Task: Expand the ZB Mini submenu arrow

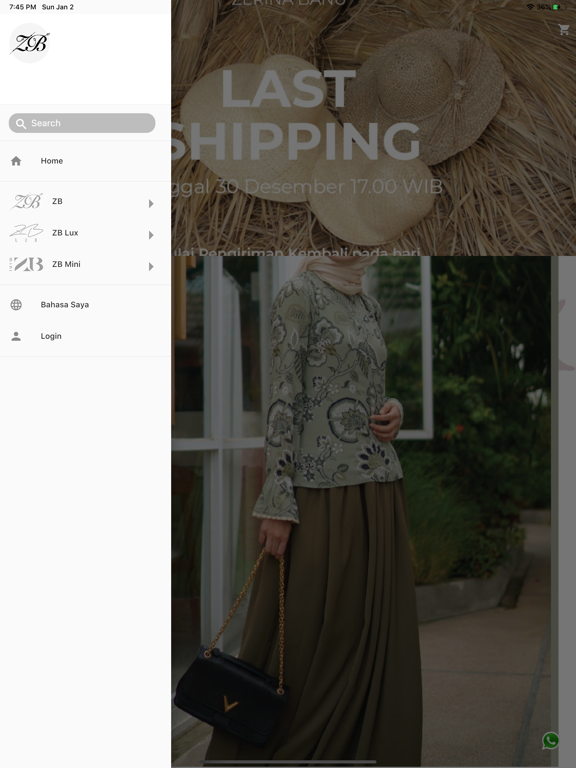Action: (x=151, y=266)
